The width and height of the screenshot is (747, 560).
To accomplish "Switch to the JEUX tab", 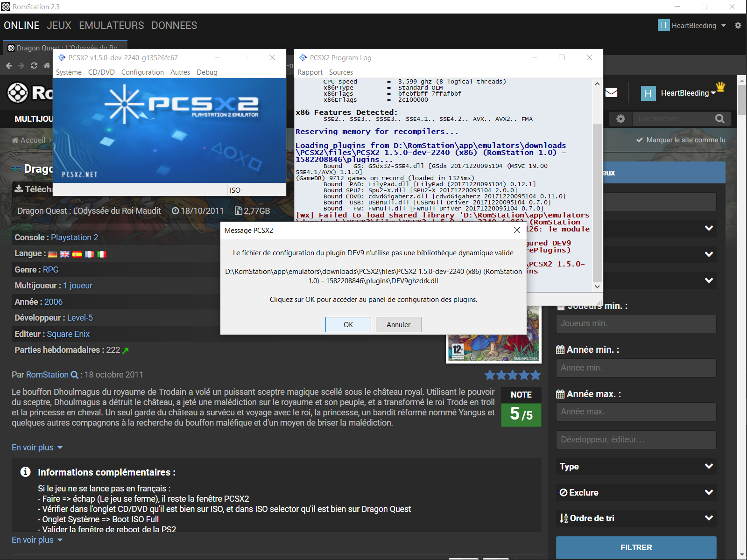I will 59,25.
